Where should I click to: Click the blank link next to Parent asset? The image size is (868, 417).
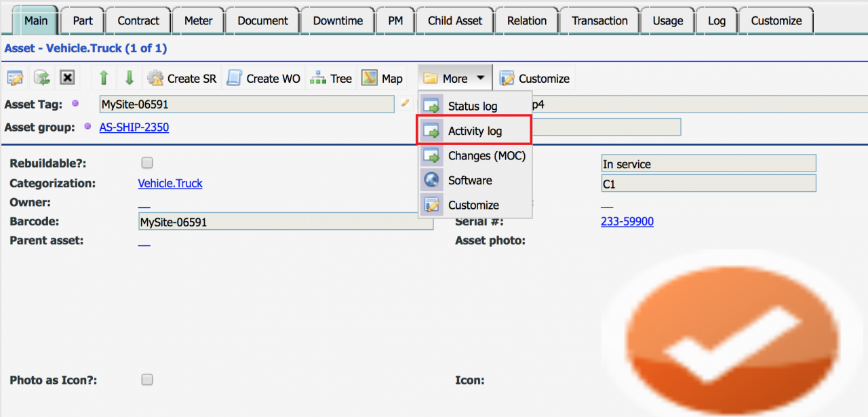(144, 241)
